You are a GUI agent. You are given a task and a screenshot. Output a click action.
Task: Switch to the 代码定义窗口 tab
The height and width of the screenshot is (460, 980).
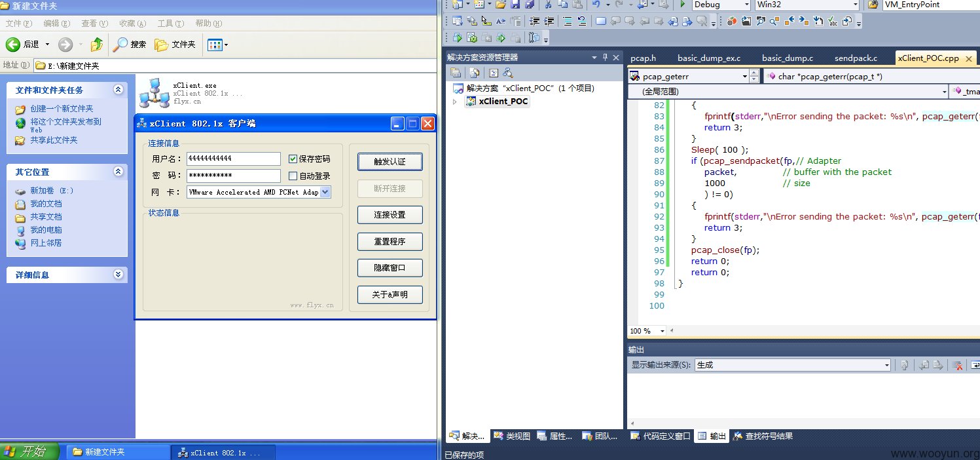(x=660, y=436)
